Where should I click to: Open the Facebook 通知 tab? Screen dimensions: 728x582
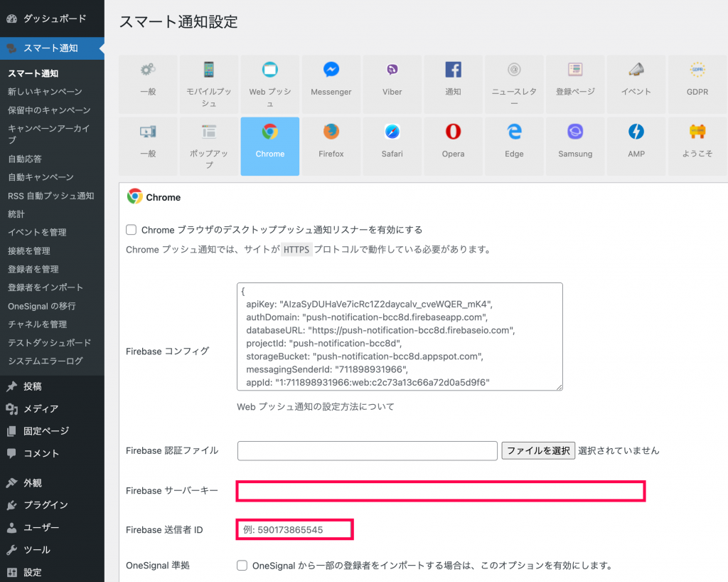(x=453, y=85)
